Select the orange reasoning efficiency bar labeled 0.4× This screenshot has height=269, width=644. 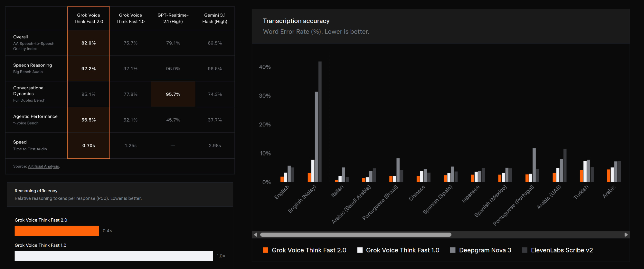(x=57, y=231)
